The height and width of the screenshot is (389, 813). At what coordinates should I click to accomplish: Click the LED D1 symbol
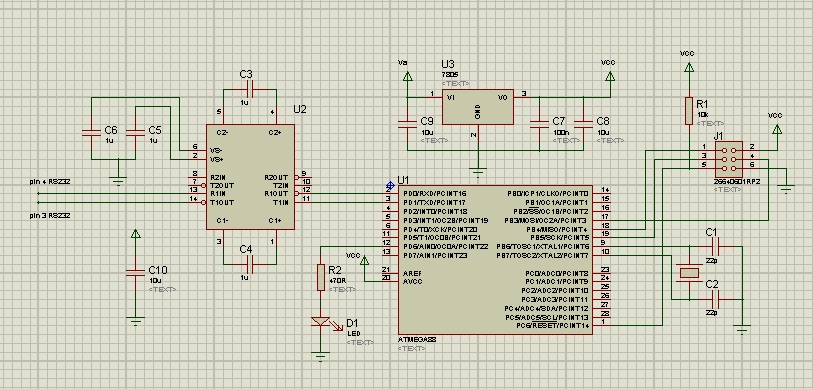[x=321, y=322]
